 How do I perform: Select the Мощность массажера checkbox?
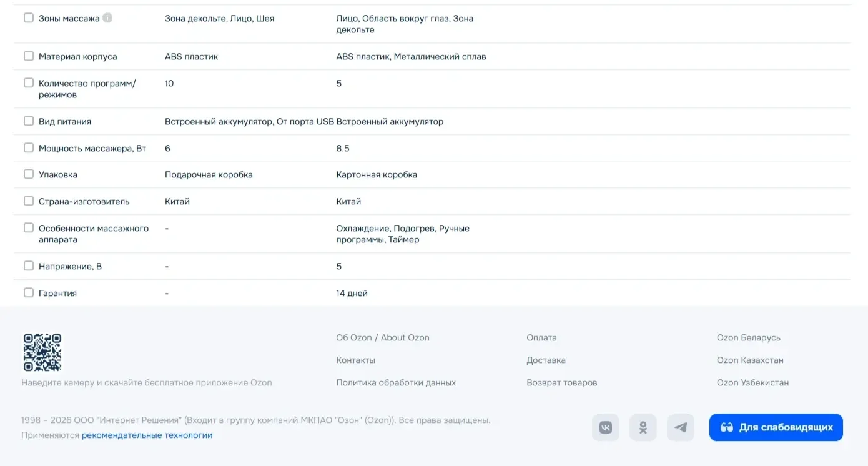[29, 147]
